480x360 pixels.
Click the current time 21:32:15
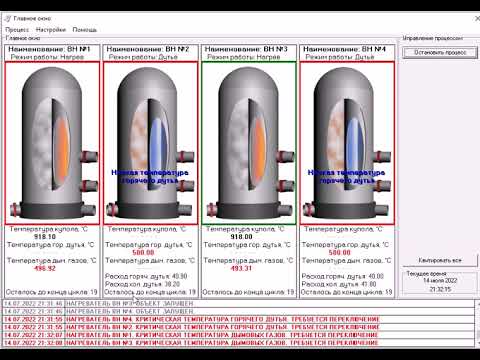pos(440,289)
